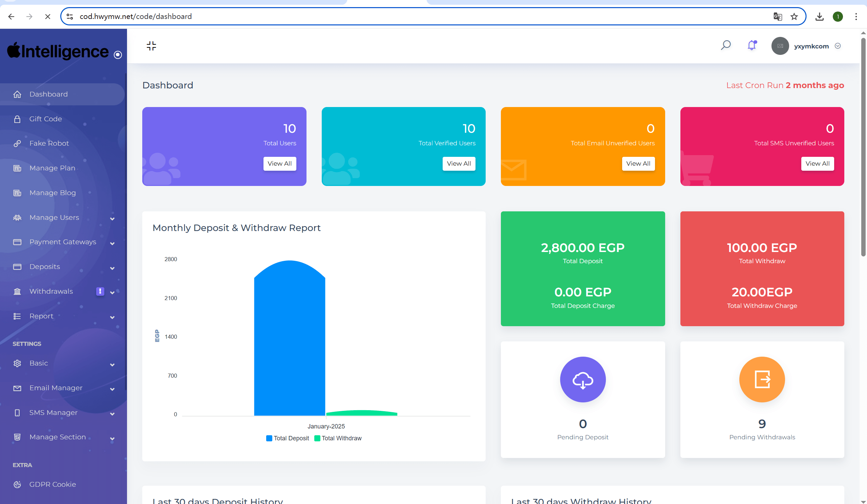Open Gift Code in the sidebar
This screenshot has height=504, width=867.
point(45,119)
